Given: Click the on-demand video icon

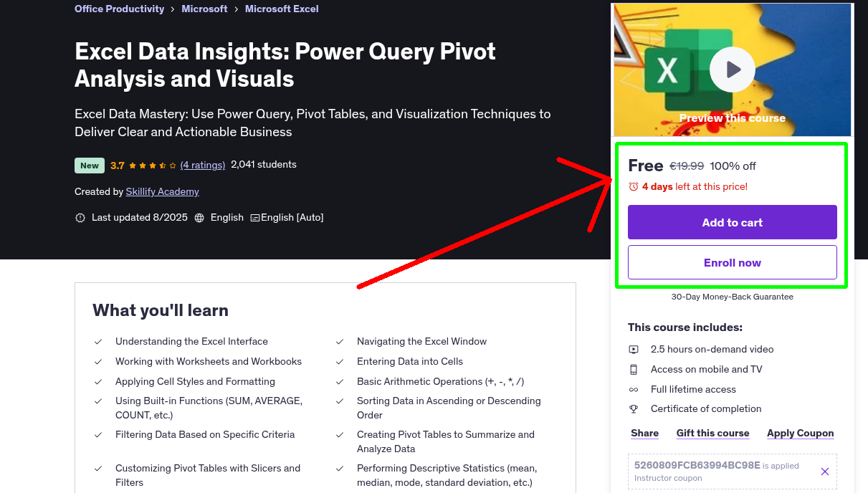Looking at the screenshot, I should click(x=634, y=350).
